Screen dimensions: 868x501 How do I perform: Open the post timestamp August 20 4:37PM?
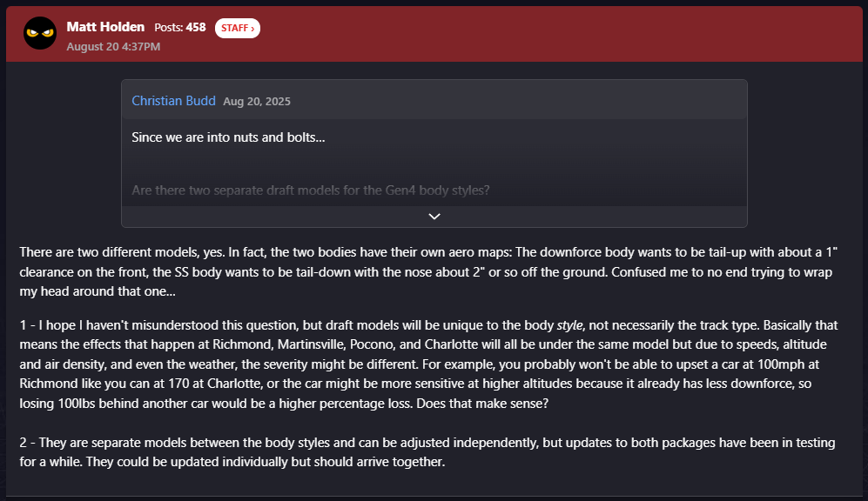[113, 46]
